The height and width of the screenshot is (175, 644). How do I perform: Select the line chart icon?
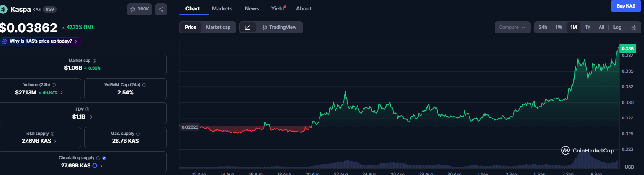point(247,27)
